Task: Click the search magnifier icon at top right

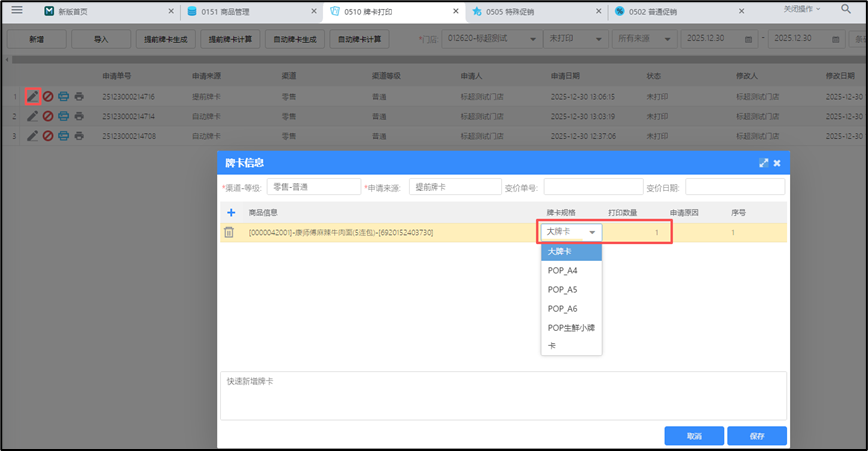Action: tap(846, 9)
